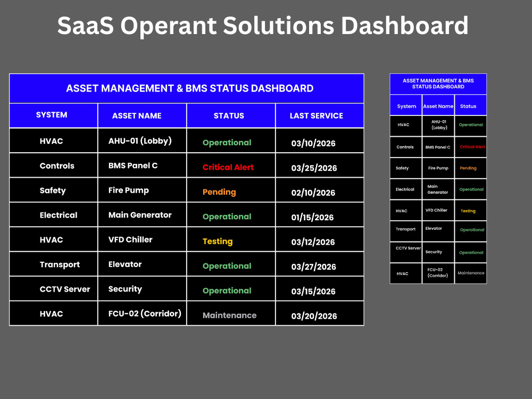The image size is (532, 399).
Task: Select 'Elevator' in the compact three-column table
Action: (x=433, y=228)
